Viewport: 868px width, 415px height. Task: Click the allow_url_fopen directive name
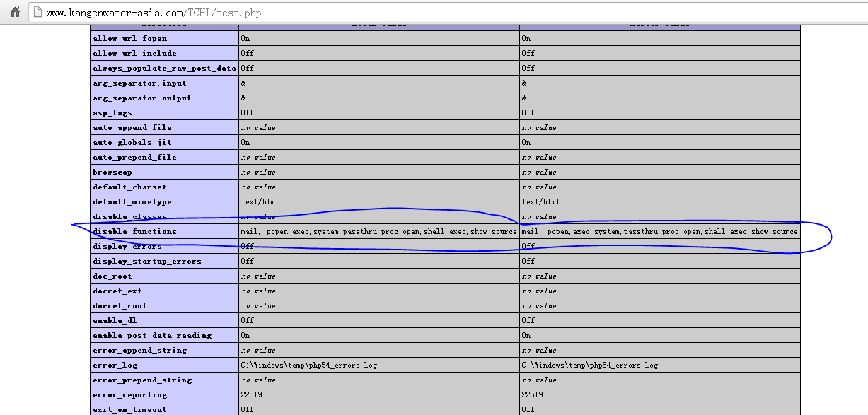[125, 38]
